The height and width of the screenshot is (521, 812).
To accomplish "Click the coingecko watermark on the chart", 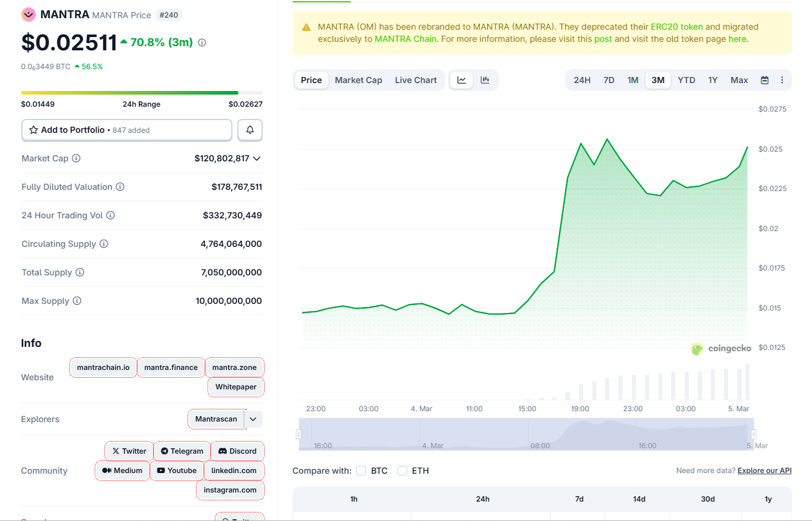I will point(721,348).
